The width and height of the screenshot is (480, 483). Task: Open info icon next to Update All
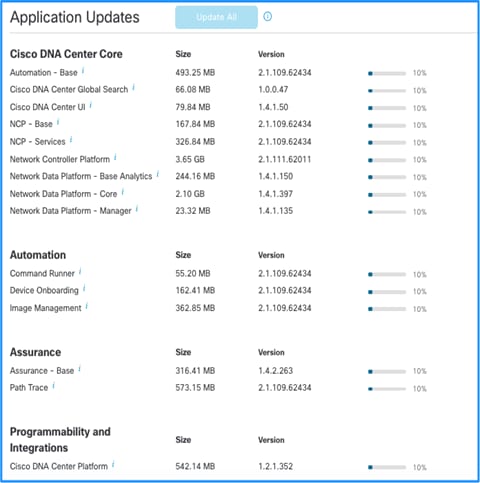tap(267, 16)
